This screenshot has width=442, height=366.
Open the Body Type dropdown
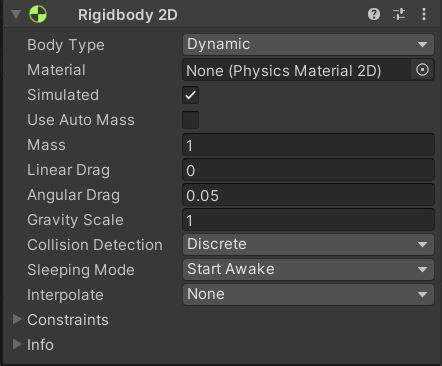[308, 44]
